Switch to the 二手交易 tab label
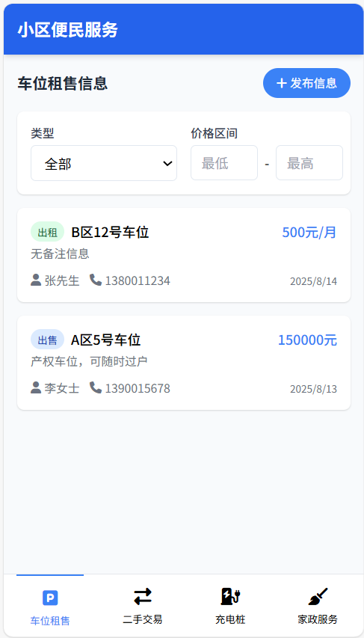 coord(143,619)
